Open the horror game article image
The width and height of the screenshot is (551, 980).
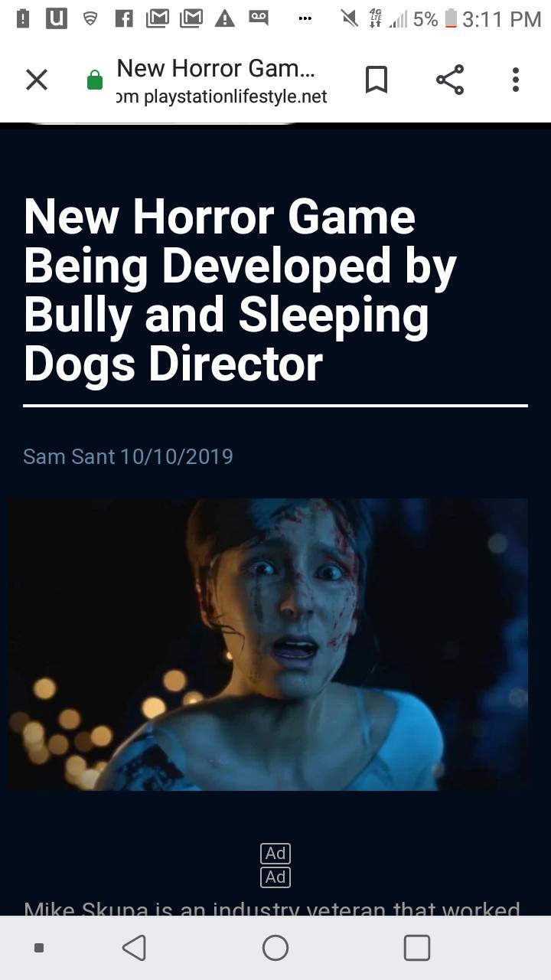coord(268,644)
